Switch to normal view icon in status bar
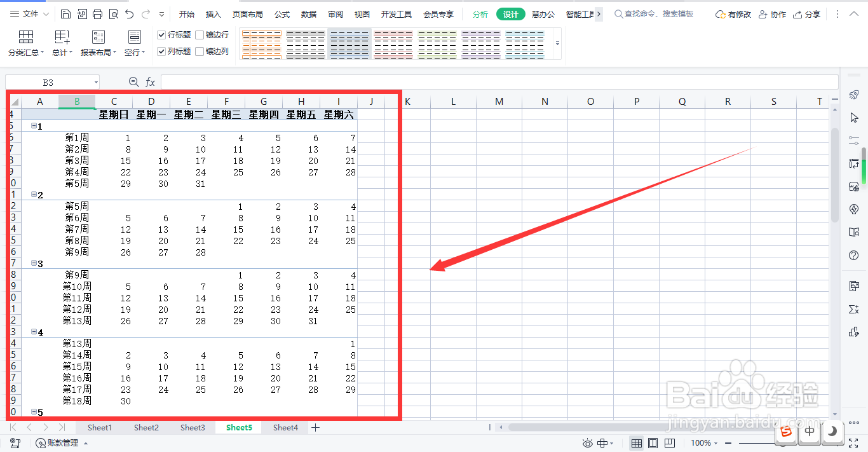 pos(636,443)
